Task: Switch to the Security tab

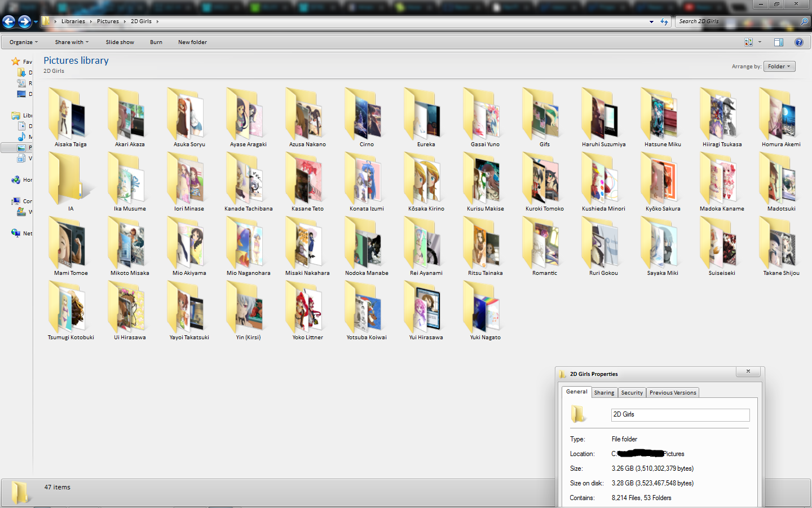Action: pyautogui.click(x=632, y=393)
